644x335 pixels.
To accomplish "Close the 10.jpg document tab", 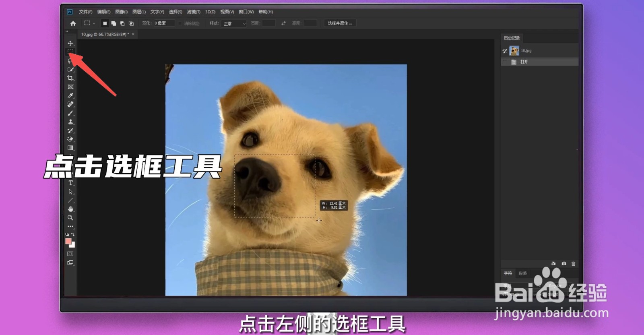I will click(x=133, y=35).
